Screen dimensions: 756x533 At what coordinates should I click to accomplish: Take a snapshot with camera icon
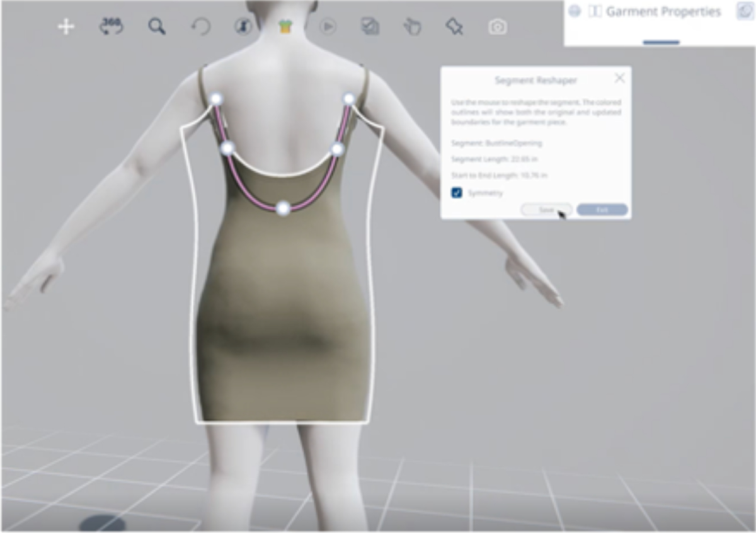[x=498, y=27]
